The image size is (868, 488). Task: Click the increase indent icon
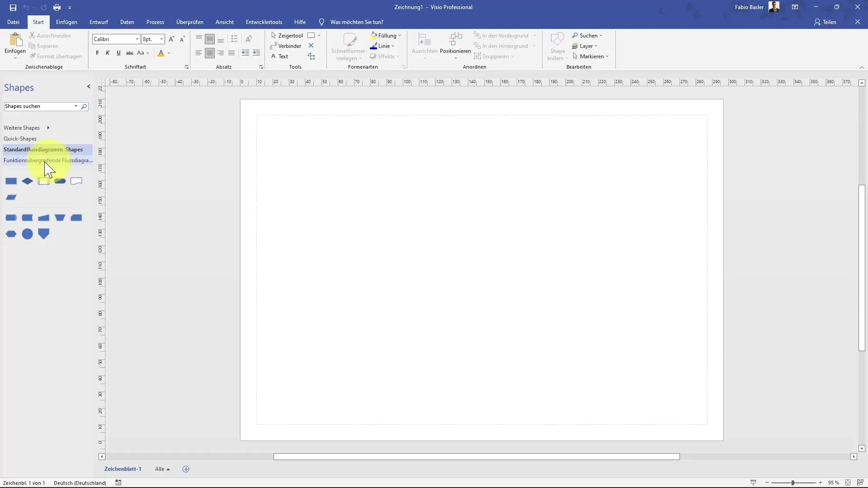[256, 53]
